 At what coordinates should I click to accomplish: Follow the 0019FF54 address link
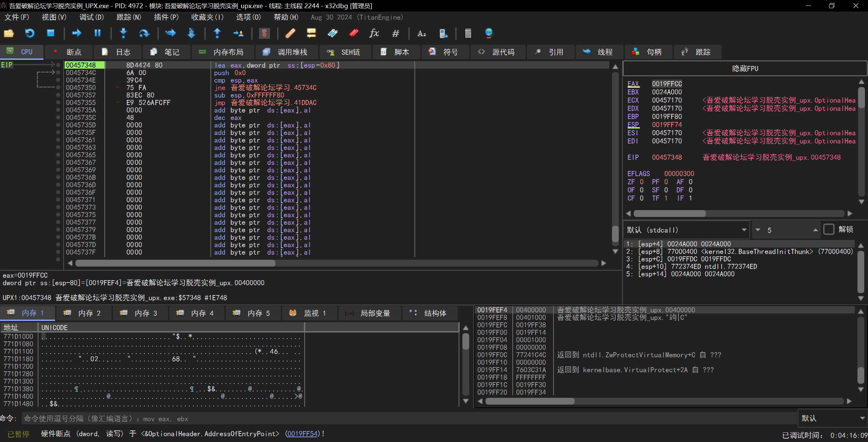[302, 434]
